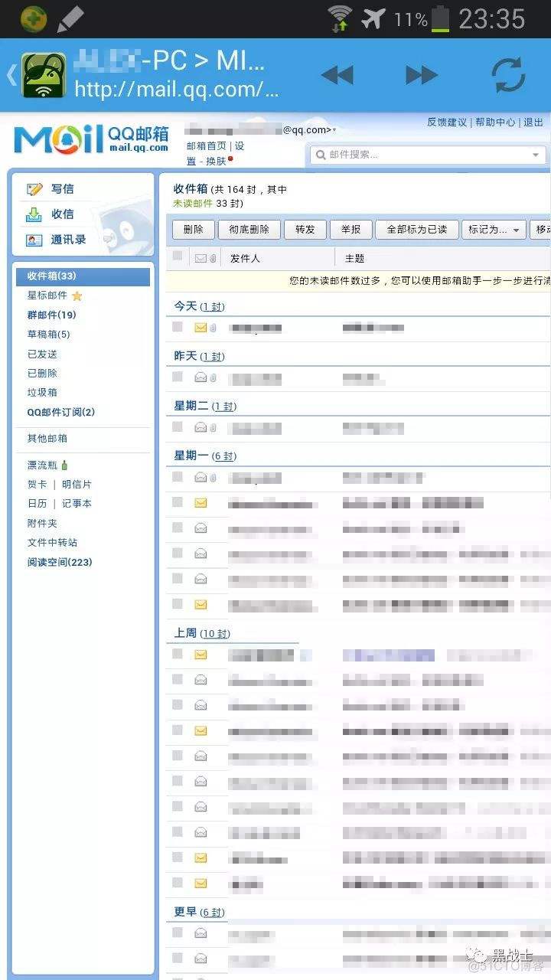Viewport: 551px width, 980px height.
Task: Click the 帮助中心 link
Action: (495, 122)
